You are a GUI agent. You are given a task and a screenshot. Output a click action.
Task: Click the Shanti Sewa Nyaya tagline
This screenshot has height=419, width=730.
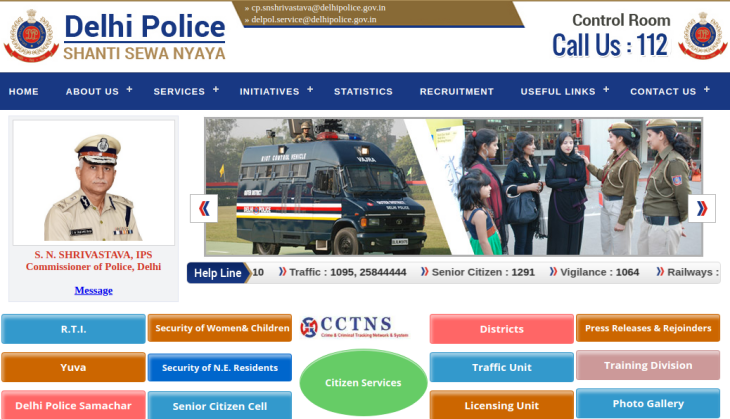144,54
